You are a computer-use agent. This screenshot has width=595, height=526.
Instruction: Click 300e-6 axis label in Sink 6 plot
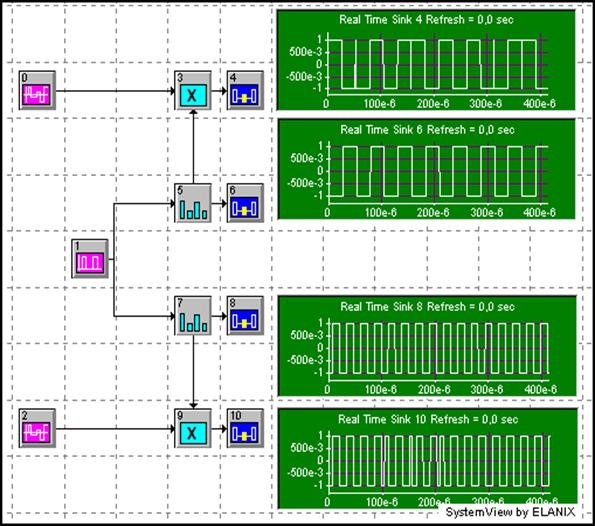click(x=487, y=213)
